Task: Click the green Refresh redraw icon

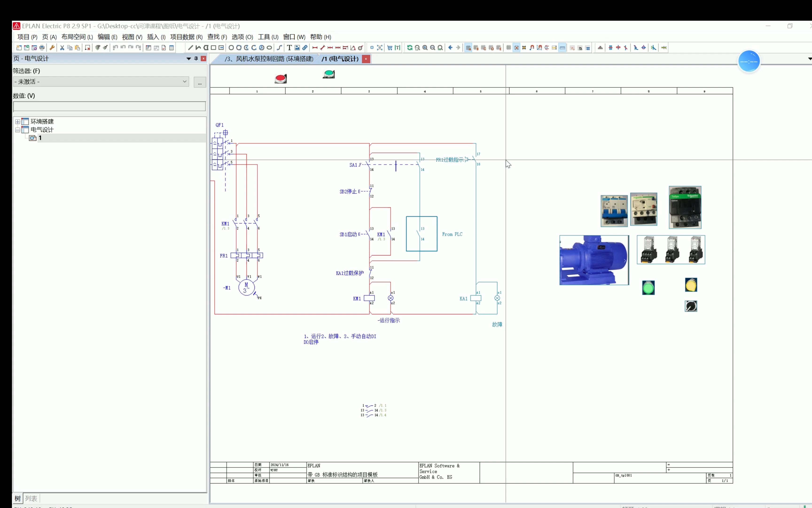Action: [410, 48]
